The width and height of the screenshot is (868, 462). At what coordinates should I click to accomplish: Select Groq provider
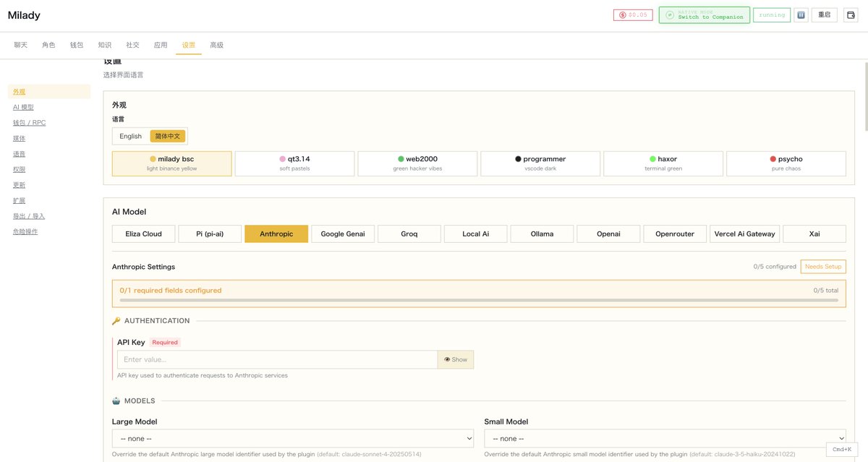coord(409,234)
